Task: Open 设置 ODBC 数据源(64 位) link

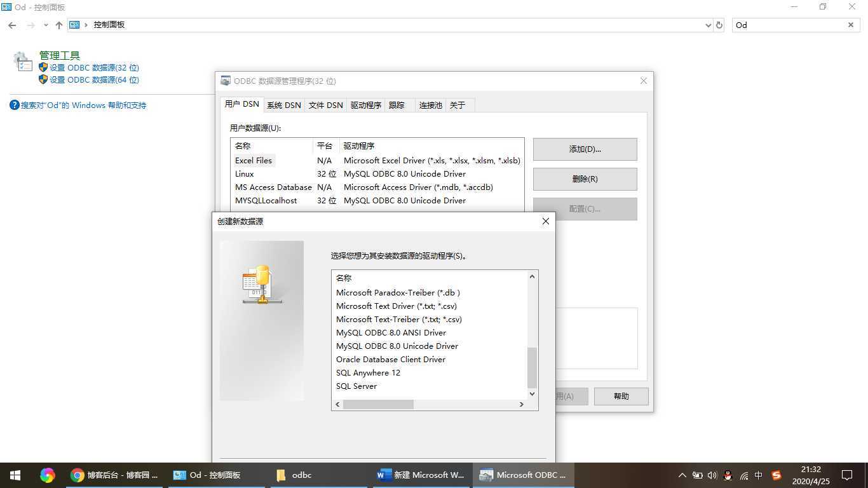Action: tap(94, 79)
